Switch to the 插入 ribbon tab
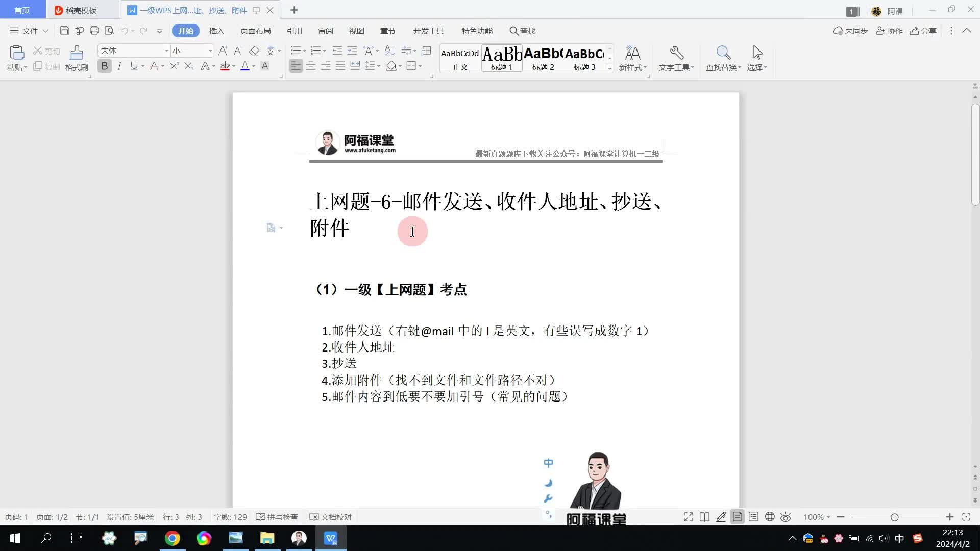 pos(216,31)
